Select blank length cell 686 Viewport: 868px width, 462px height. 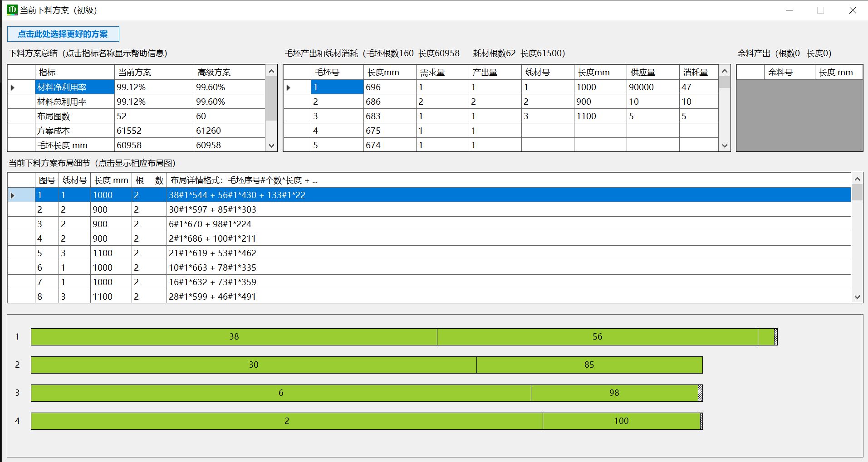tap(390, 102)
